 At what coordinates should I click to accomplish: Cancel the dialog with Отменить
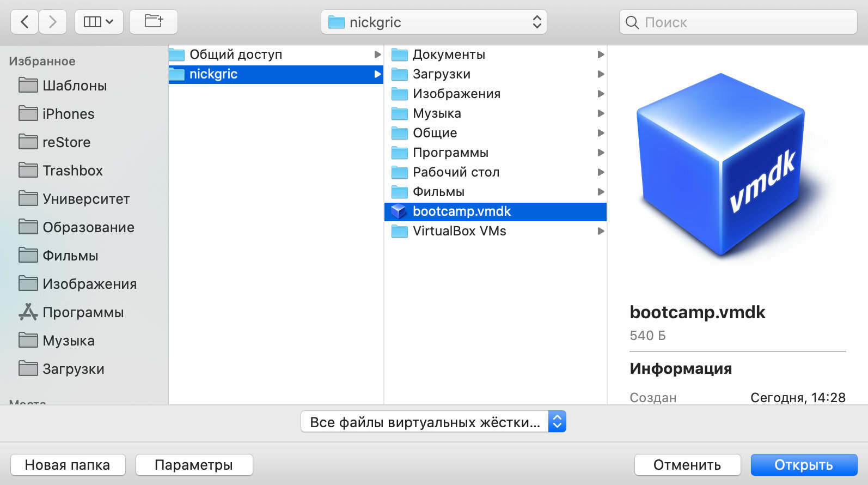point(687,465)
